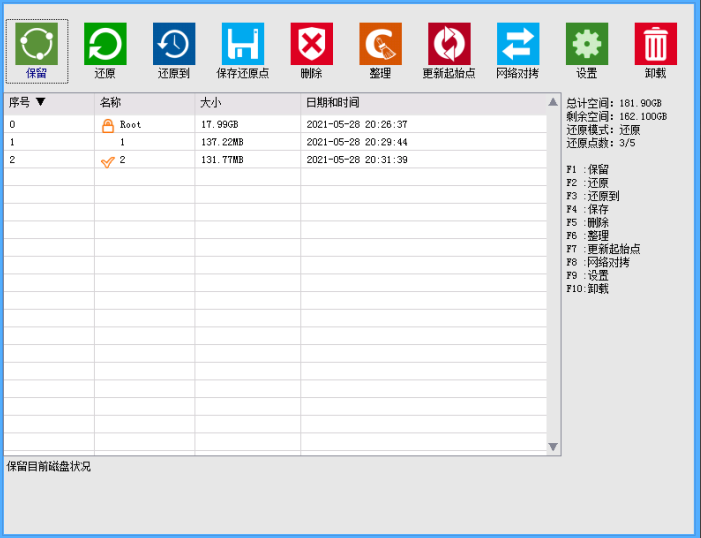The width and height of the screenshot is (701, 538).
Task: Select the restore point named 1
Action: tap(122, 142)
